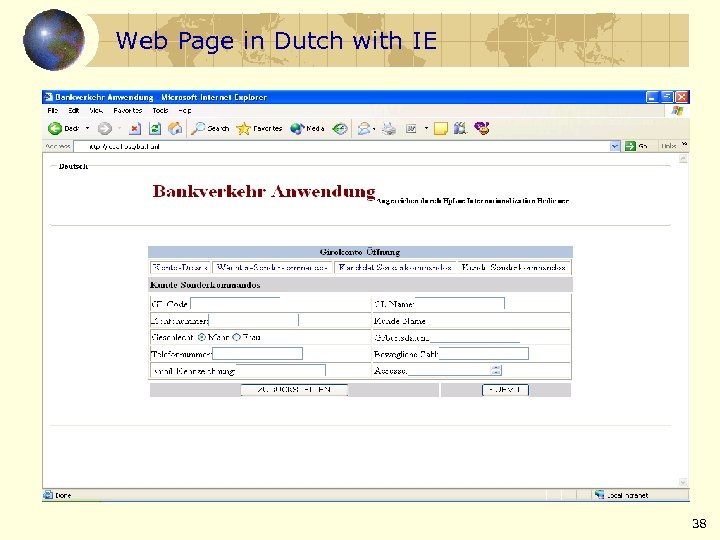The image size is (720, 540).
Task: Click the CIF Code input field
Action: 235,304
